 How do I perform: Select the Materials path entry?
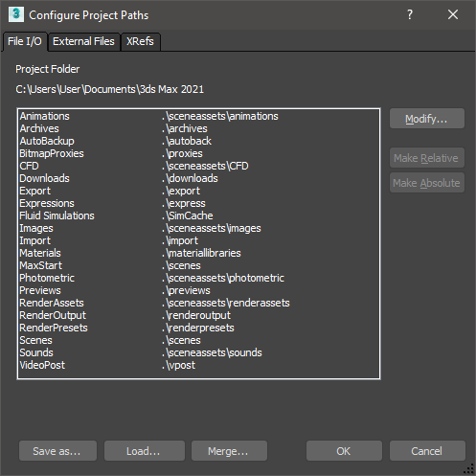198,253
